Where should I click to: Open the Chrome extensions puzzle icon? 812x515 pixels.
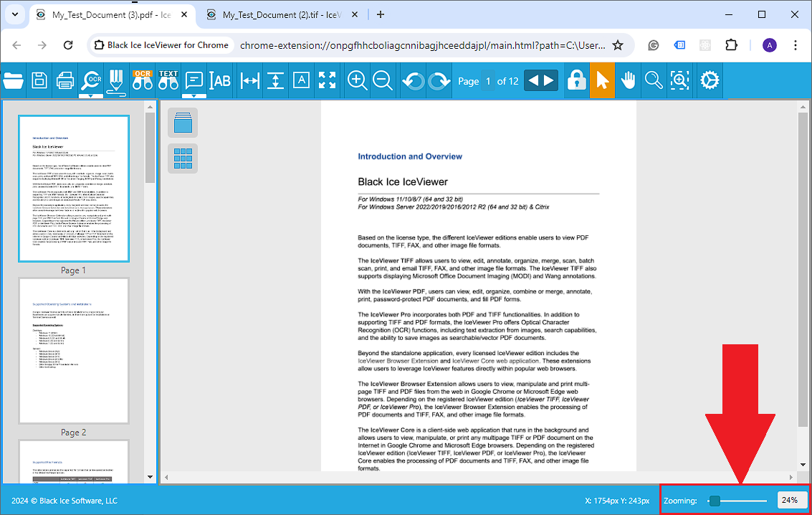tap(731, 45)
